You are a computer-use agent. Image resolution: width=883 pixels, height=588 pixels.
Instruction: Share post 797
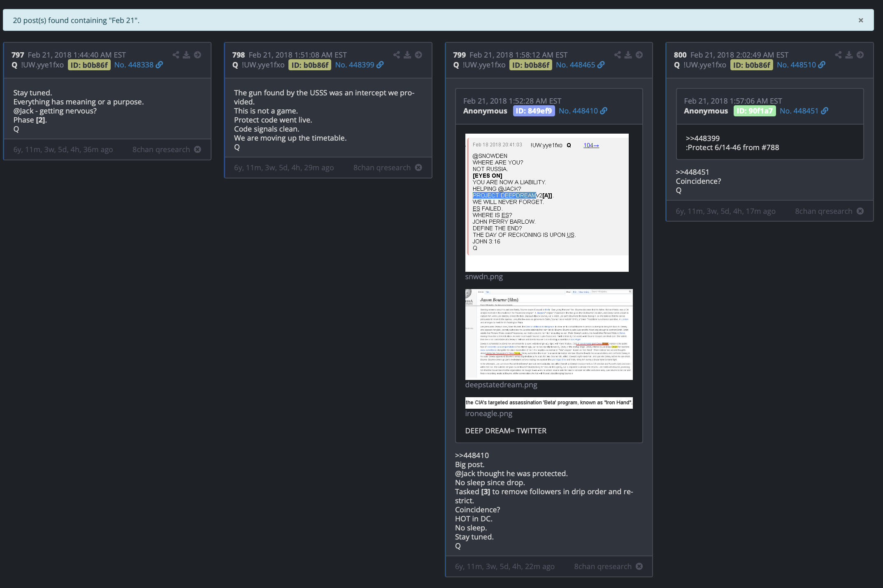click(x=176, y=55)
